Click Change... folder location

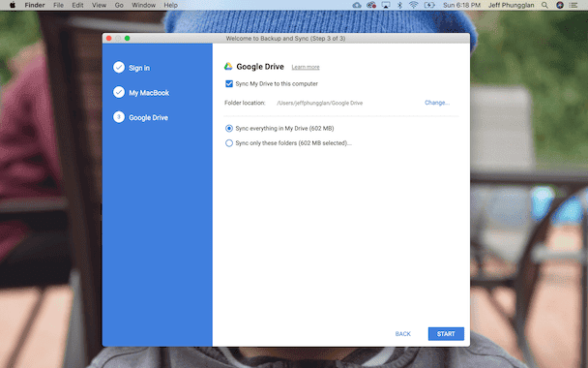pos(437,103)
